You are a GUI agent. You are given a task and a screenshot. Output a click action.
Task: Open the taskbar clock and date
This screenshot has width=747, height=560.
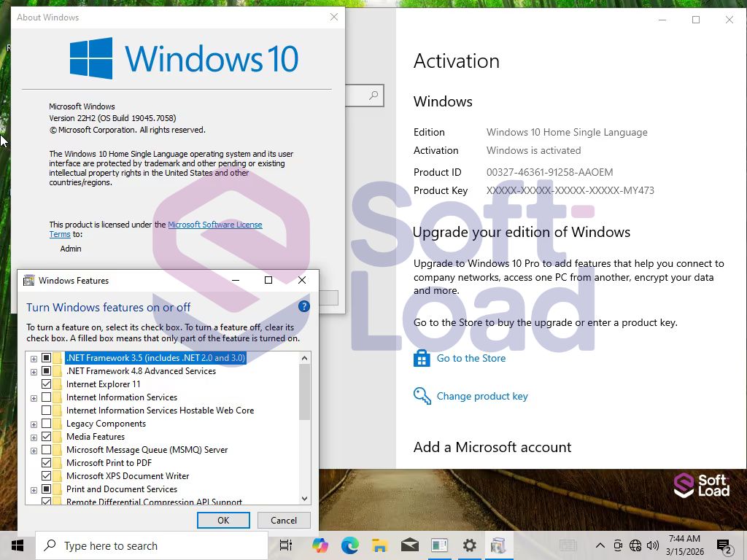(684, 545)
